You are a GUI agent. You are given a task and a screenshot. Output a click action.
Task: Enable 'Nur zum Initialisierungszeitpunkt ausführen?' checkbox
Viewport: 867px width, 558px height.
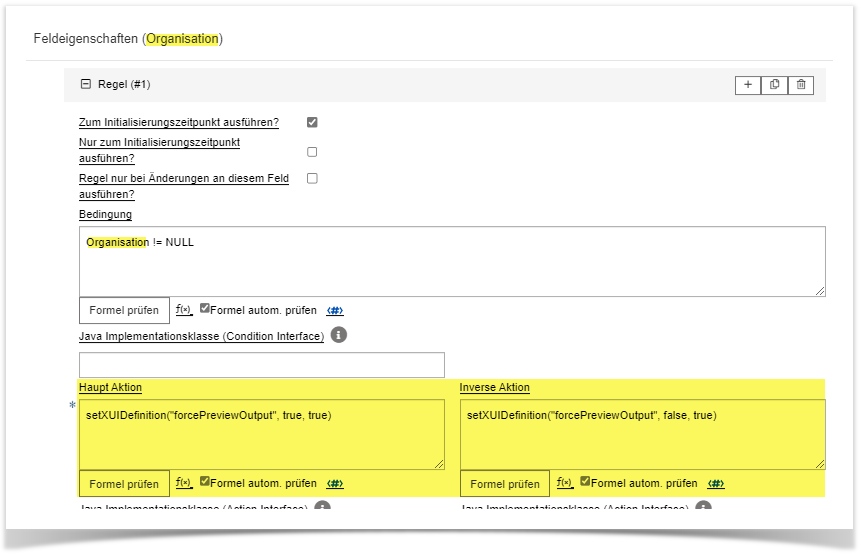(x=312, y=152)
